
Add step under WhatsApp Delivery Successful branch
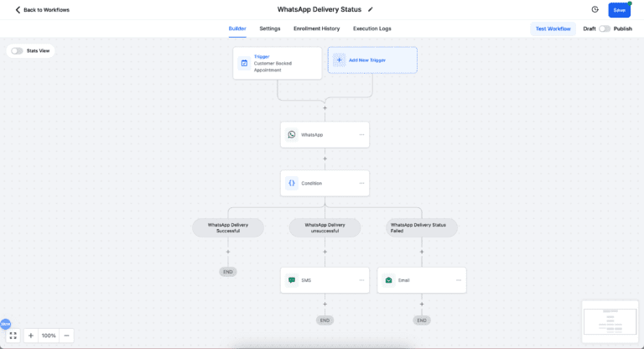click(228, 252)
